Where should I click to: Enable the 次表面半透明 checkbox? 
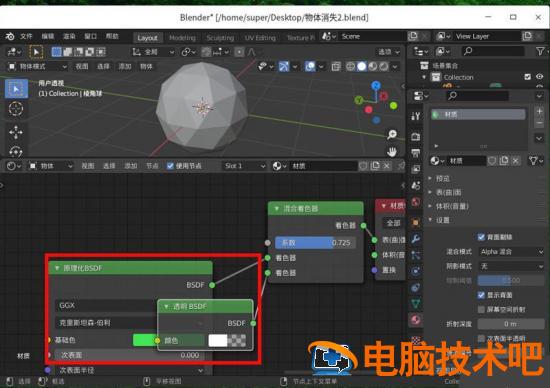coord(481,338)
